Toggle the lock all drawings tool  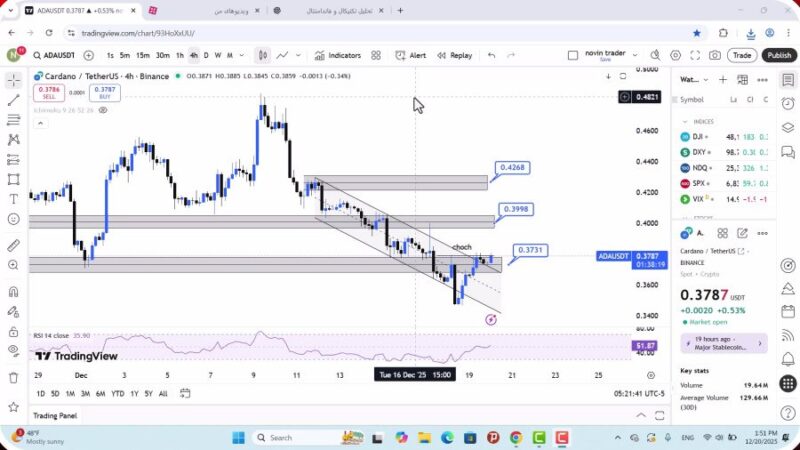(x=13, y=330)
